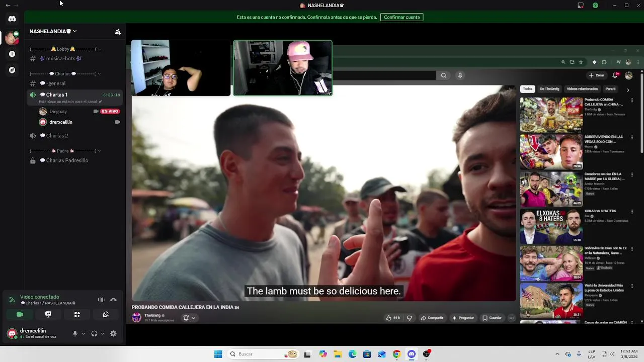Go back with the Discord back arrow
Screen dimensions: 644x362
click(x=8, y=5)
